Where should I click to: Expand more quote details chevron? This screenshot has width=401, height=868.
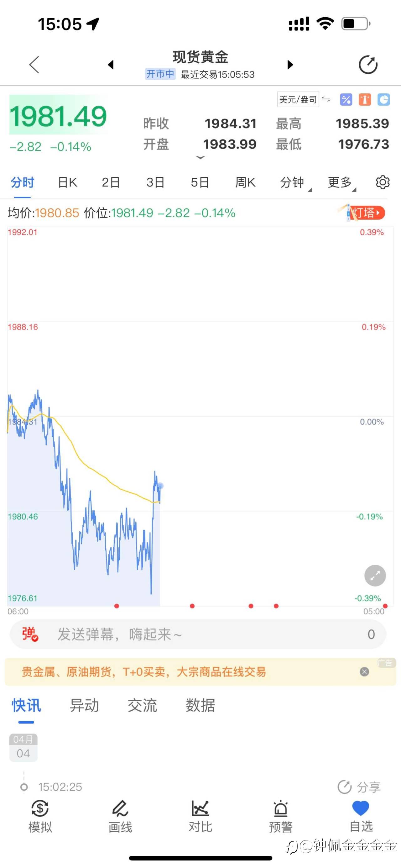[200, 157]
